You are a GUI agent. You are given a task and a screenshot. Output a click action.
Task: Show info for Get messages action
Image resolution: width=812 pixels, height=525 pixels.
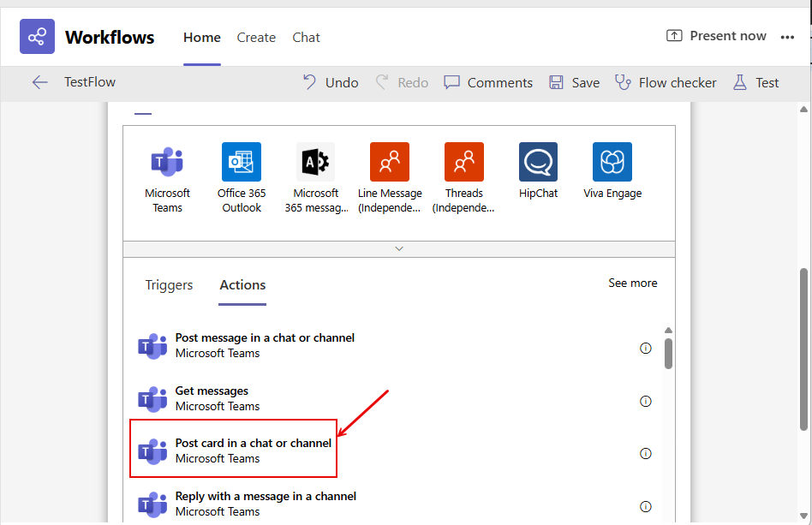(x=646, y=401)
